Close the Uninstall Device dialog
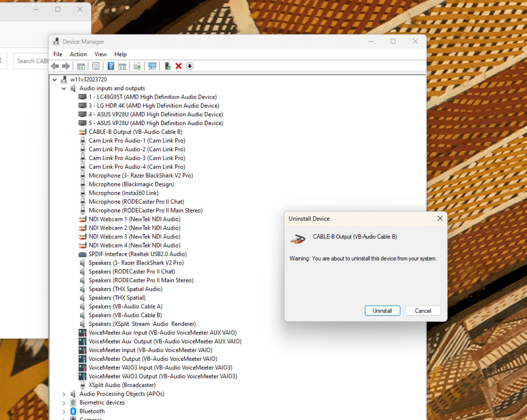This screenshot has width=527, height=420. 440,218
